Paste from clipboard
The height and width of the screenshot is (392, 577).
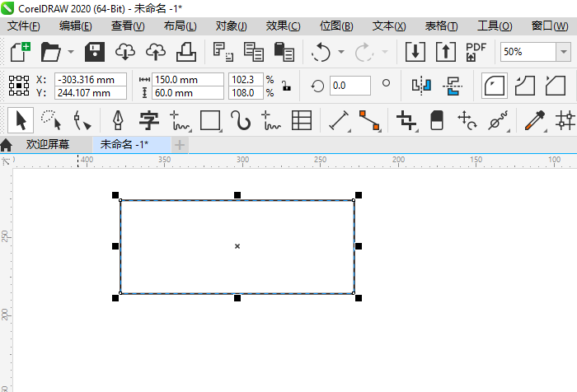[x=284, y=52]
